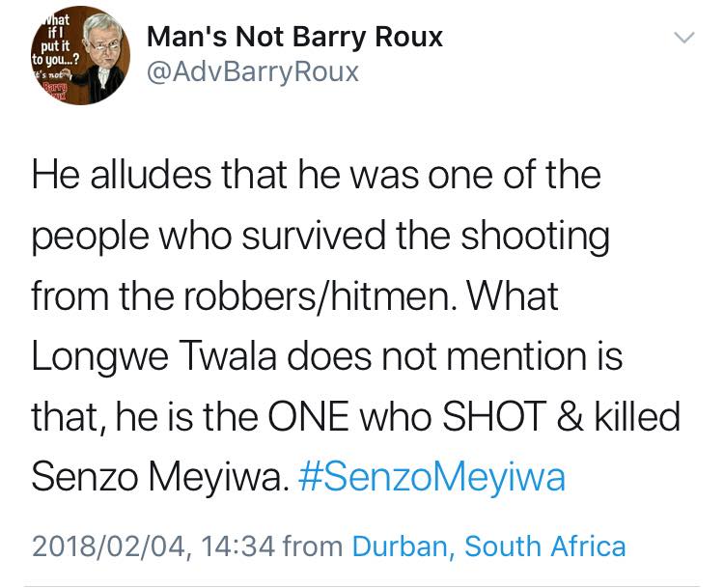Click the 'What if I put it to you' avatar text

point(54,40)
